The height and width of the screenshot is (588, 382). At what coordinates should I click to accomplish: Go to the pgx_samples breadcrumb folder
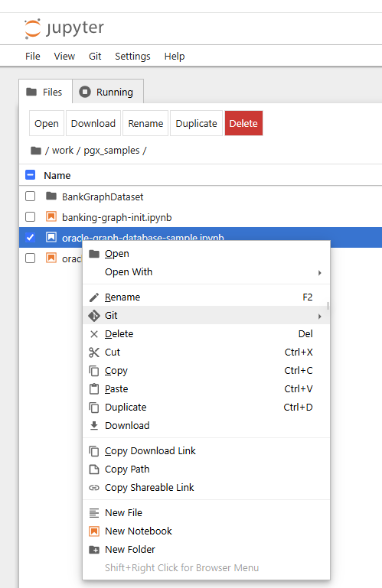click(112, 151)
